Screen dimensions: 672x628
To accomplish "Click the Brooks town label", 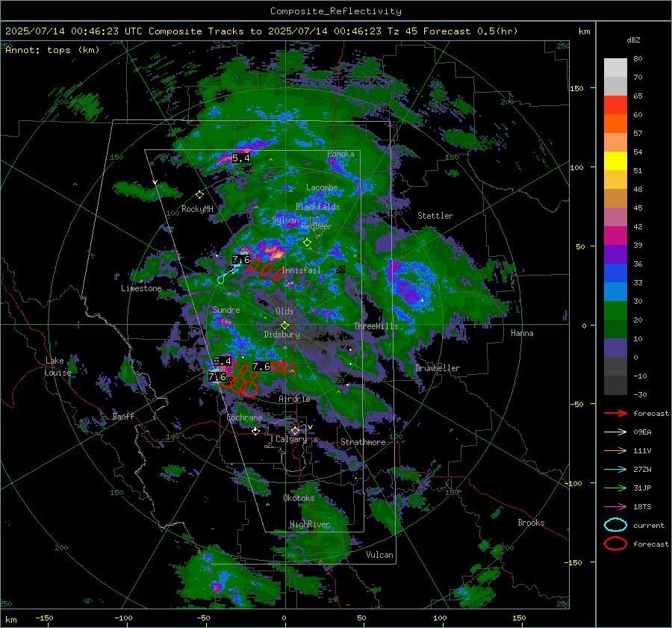I will tap(531, 523).
